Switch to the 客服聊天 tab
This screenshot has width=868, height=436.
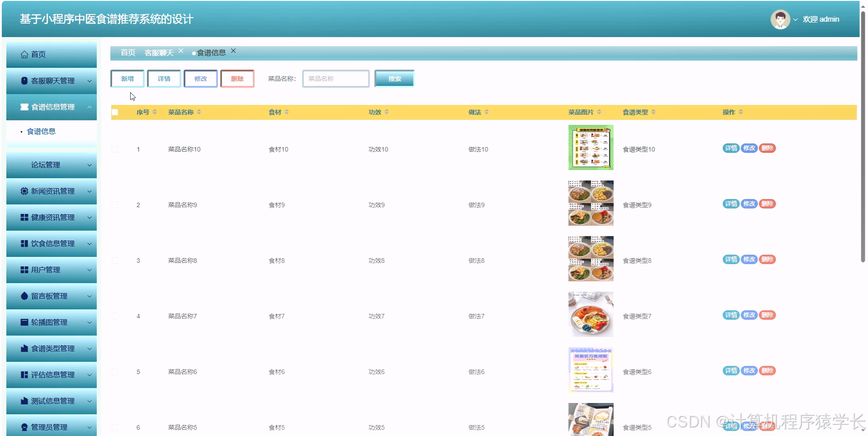159,53
